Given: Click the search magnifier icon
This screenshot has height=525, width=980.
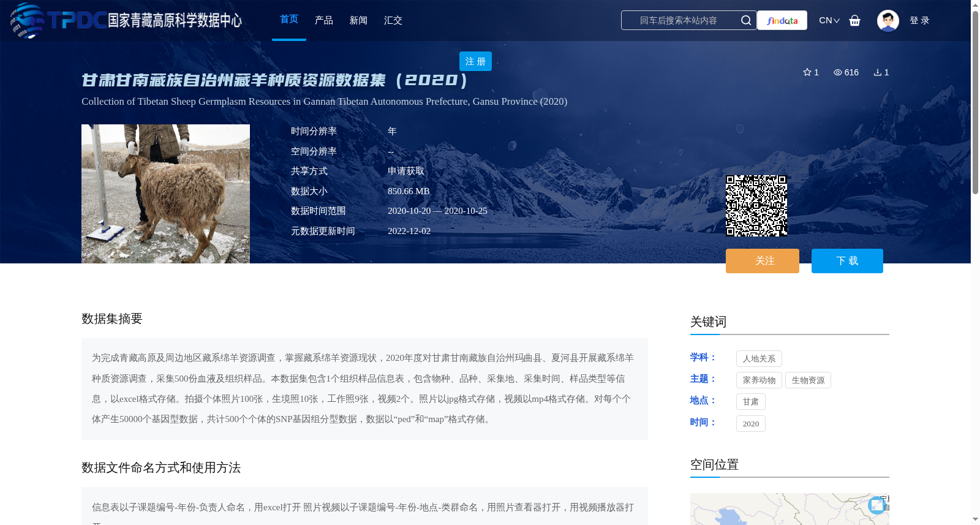Looking at the screenshot, I should (745, 20).
